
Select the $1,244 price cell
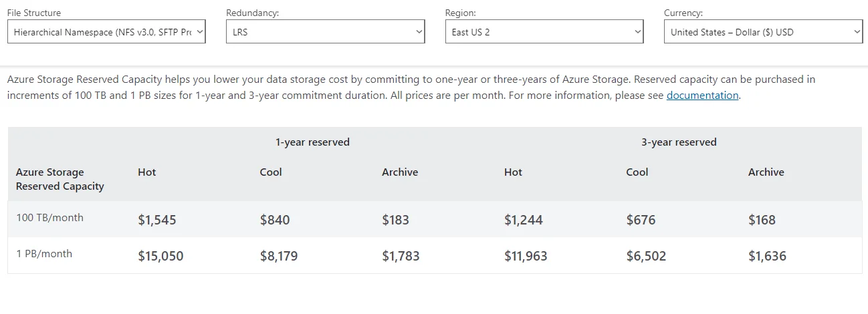[x=524, y=220]
